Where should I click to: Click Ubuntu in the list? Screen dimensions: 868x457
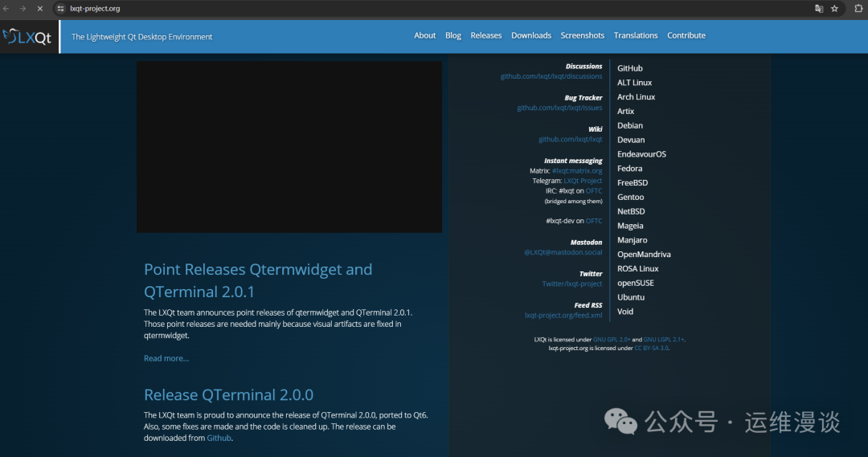631,298
